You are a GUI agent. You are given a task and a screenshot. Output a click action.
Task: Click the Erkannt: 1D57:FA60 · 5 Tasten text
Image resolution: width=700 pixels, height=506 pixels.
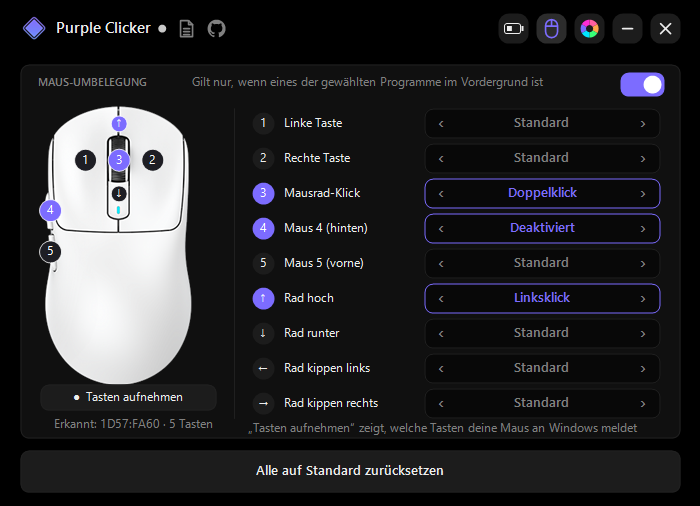click(x=133, y=424)
